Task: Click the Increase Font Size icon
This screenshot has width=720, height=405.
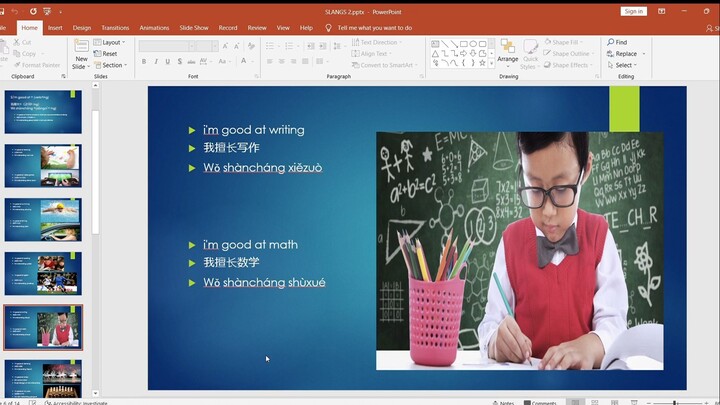Action: pyautogui.click(x=224, y=46)
